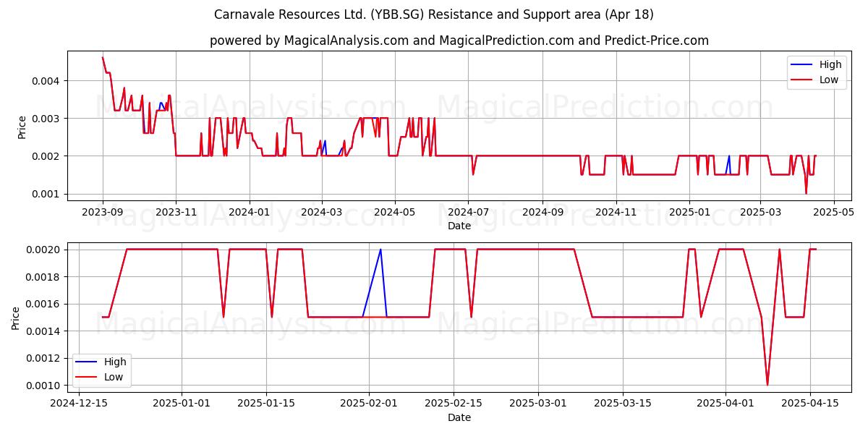Click the 2023-09 x-axis label

(x=103, y=212)
